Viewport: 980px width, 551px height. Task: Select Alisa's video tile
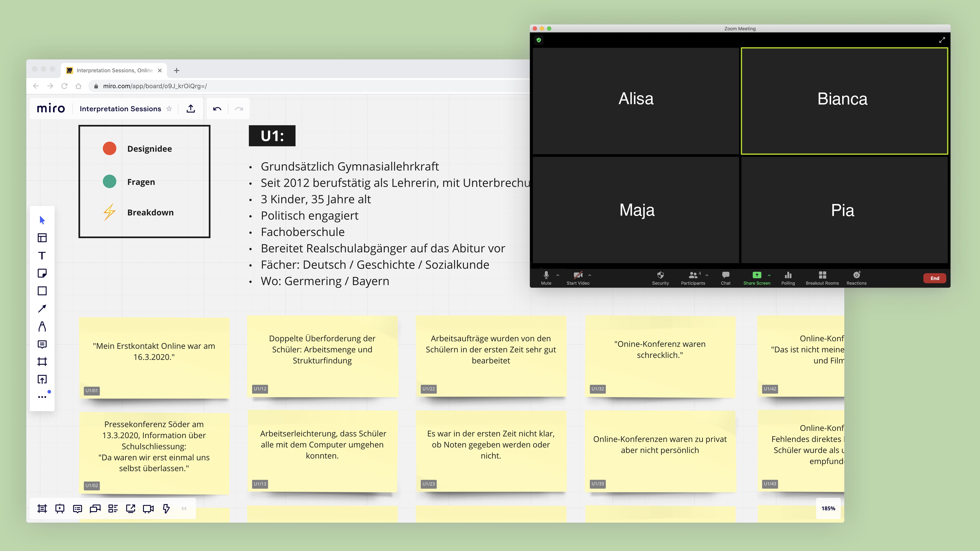636,101
